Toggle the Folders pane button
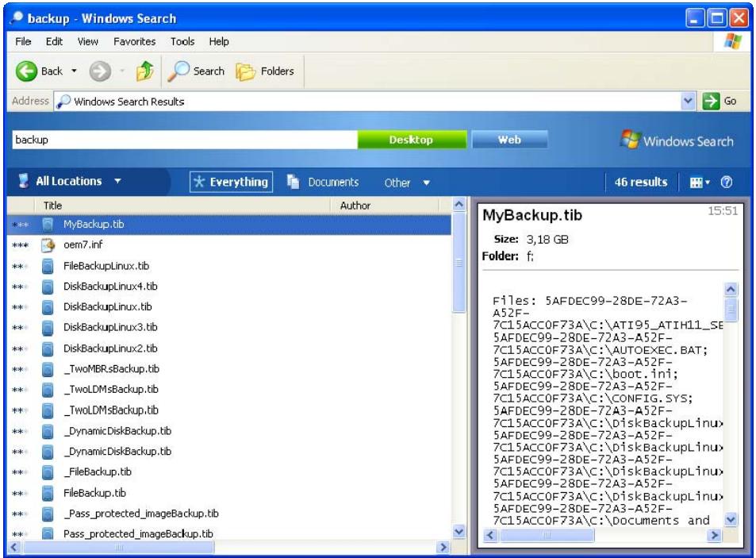756x558 pixels. [x=265, y=71]
